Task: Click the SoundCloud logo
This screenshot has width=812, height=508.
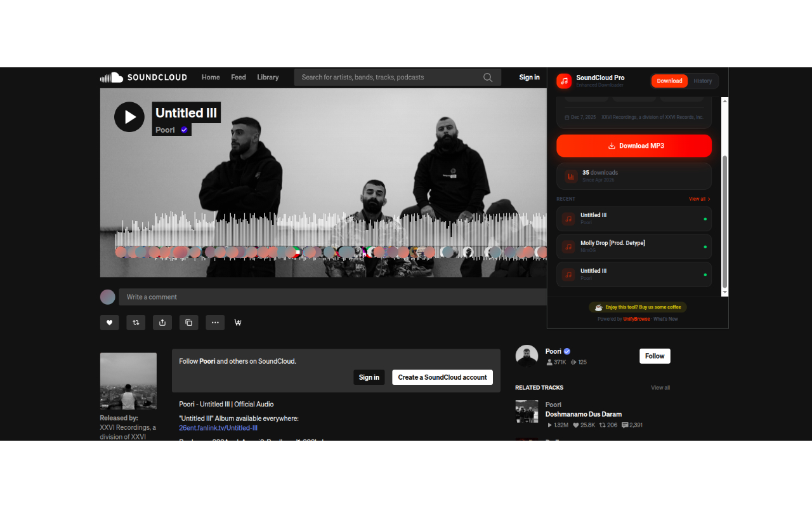Action: (143, 77)
